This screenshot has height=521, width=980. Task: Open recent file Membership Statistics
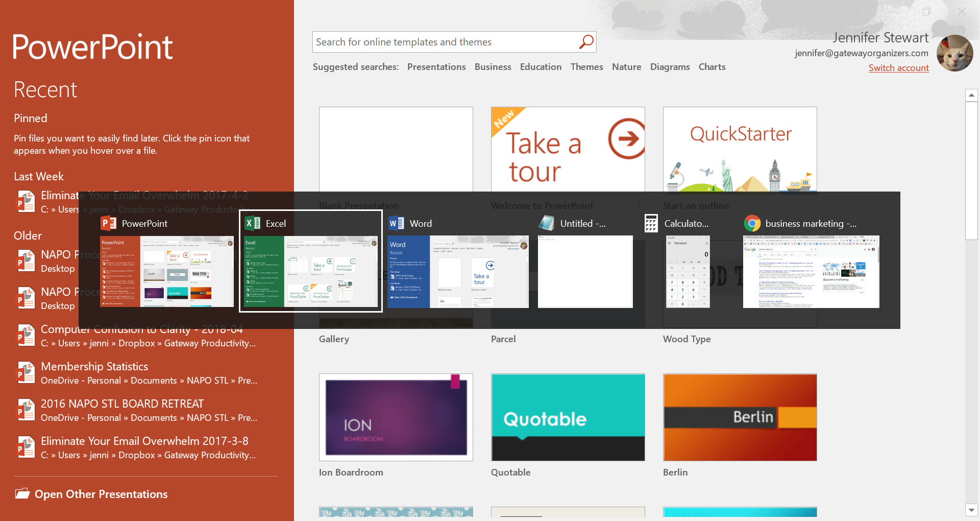pyautogui.click(x=145, y=373)
